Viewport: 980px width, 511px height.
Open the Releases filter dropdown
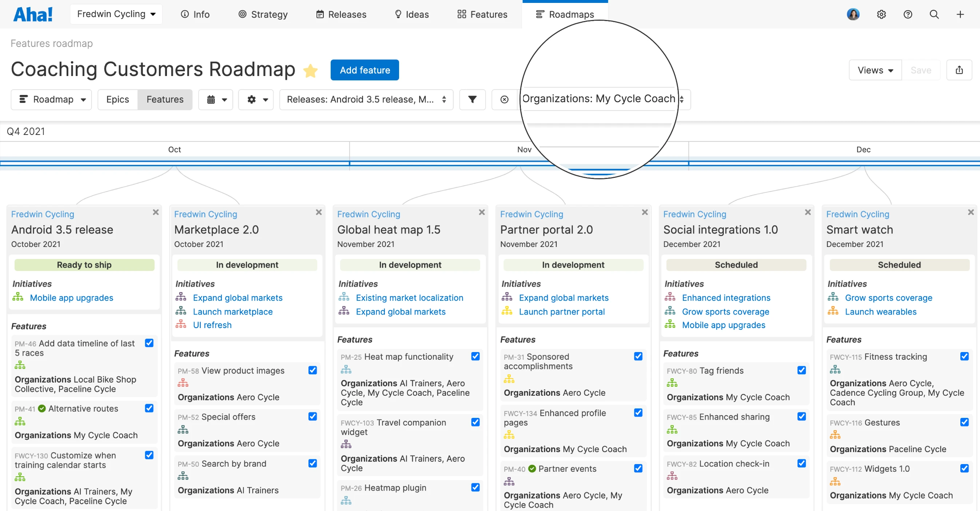tap(366, 99)
